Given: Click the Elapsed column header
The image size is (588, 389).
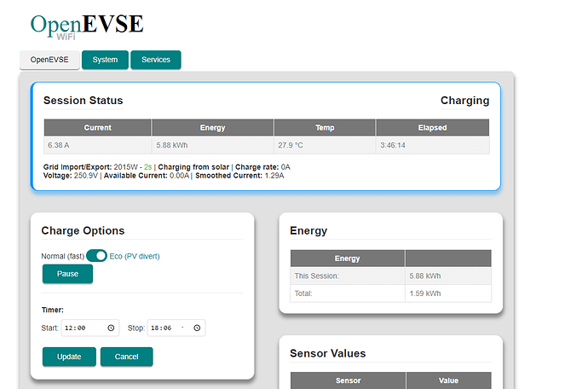Looking at the screenshot, I should click(432, 128).
